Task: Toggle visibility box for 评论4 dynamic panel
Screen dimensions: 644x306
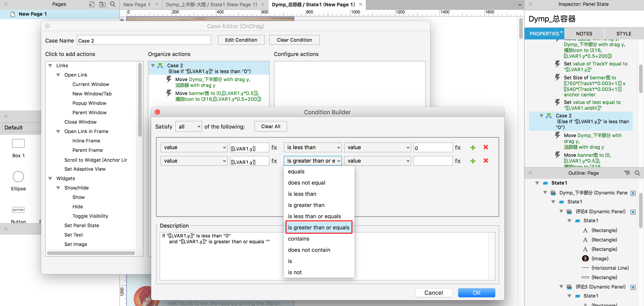Action: (633, 212)
